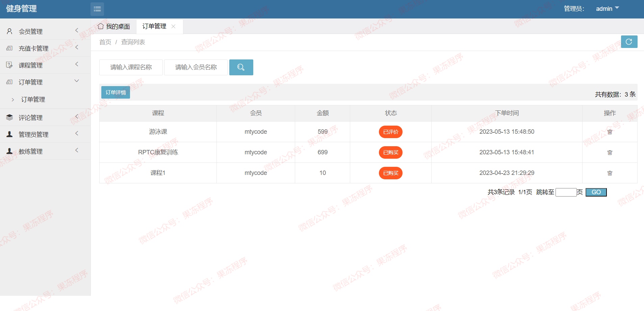
Task: Click the 课程管理 edit icon
Action: tap(9, 65)
